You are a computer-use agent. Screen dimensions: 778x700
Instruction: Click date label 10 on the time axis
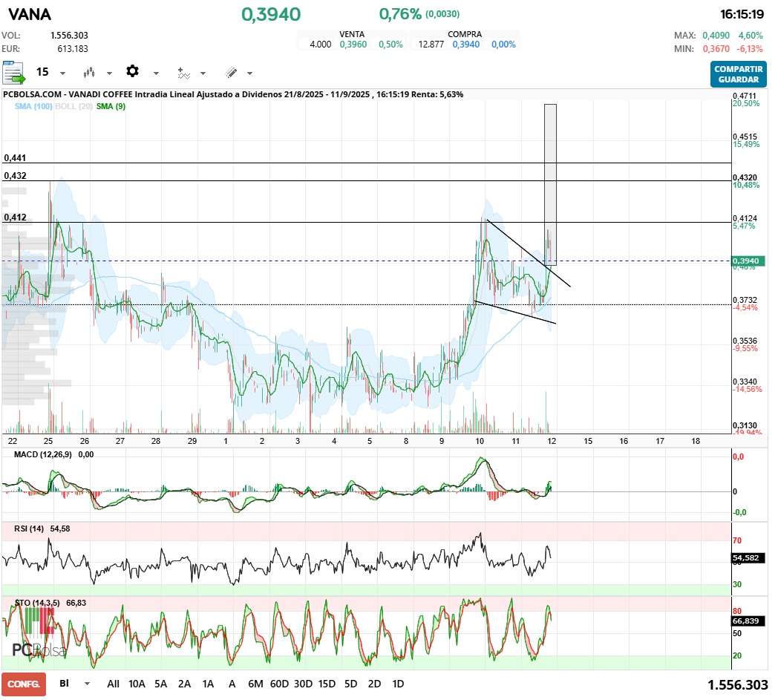click(x=480, y=441)
